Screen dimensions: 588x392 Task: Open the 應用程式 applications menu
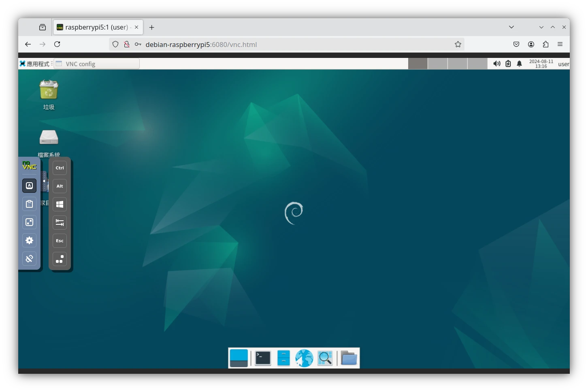point(36,64)
